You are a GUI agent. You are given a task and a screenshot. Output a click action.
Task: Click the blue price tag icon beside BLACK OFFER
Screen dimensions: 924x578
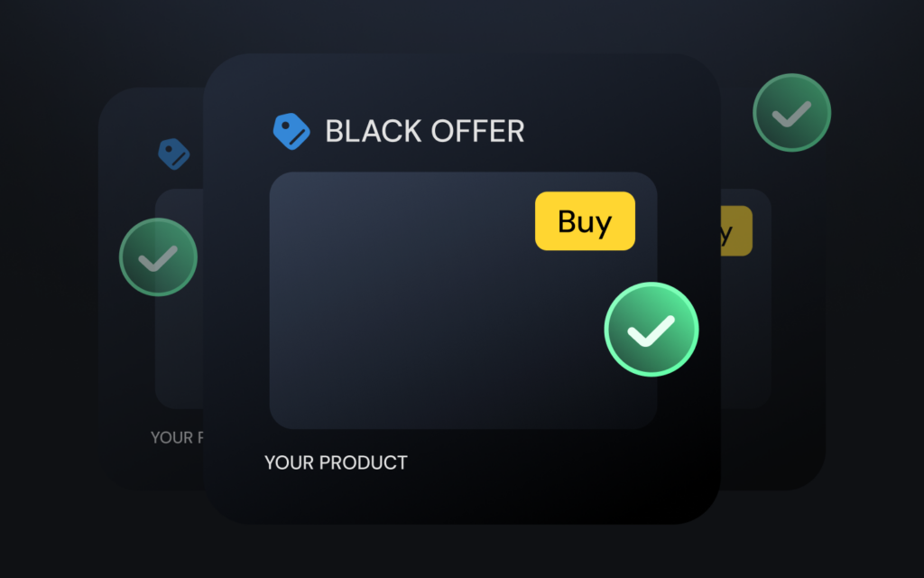point(291,131)
